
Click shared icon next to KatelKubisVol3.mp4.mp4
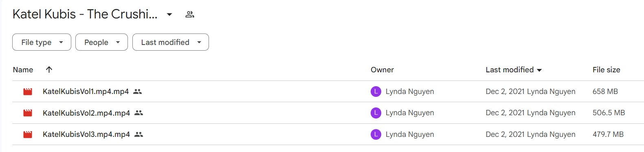coord(139,134)
